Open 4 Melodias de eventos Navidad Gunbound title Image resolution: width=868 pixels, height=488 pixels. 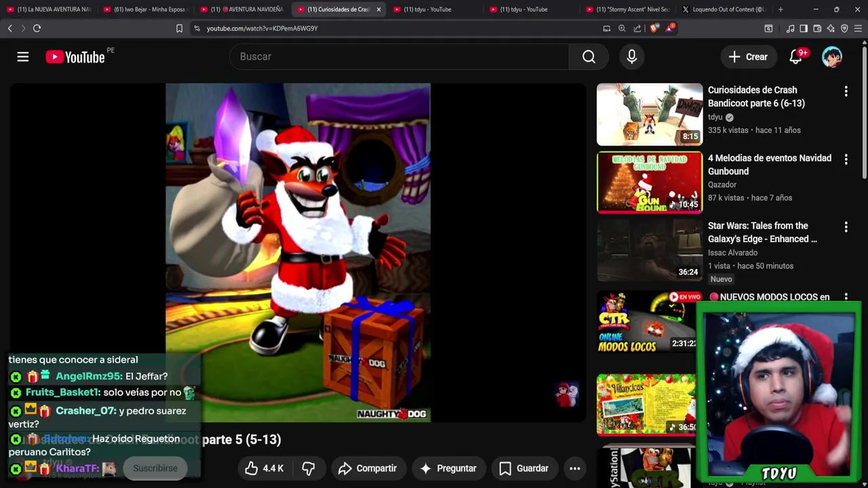(770, 165)
